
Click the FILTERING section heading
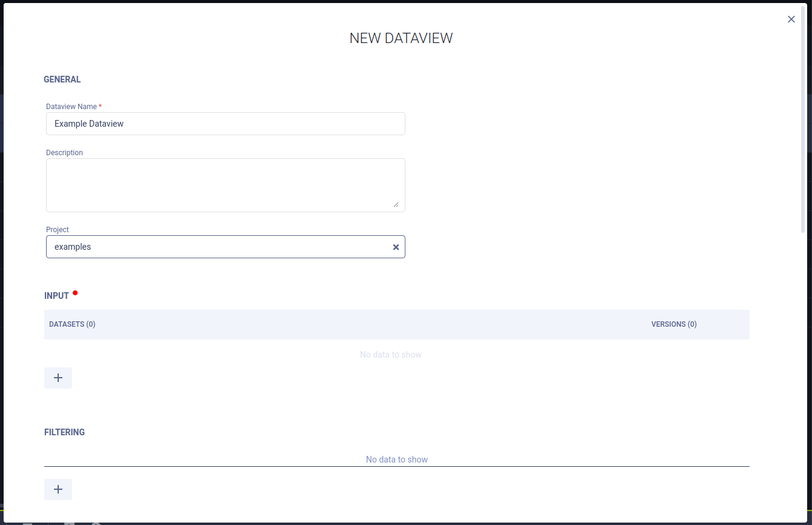[x=64, y=432]
